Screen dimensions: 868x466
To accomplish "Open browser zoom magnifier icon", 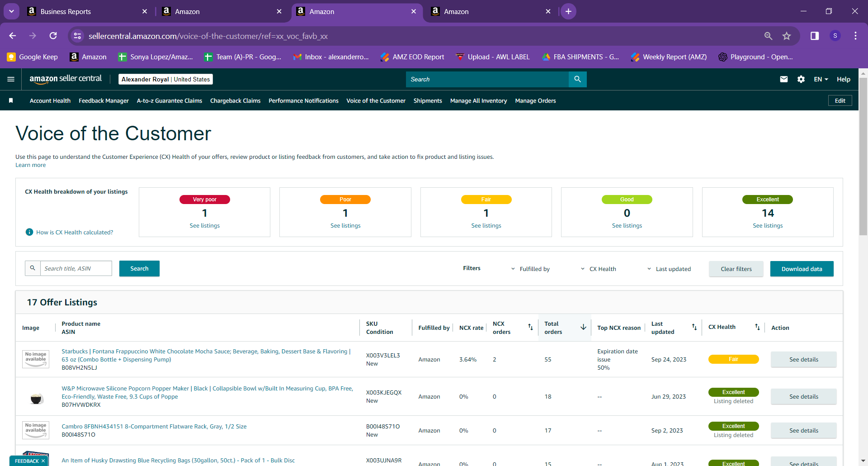I will coord(768,36).
